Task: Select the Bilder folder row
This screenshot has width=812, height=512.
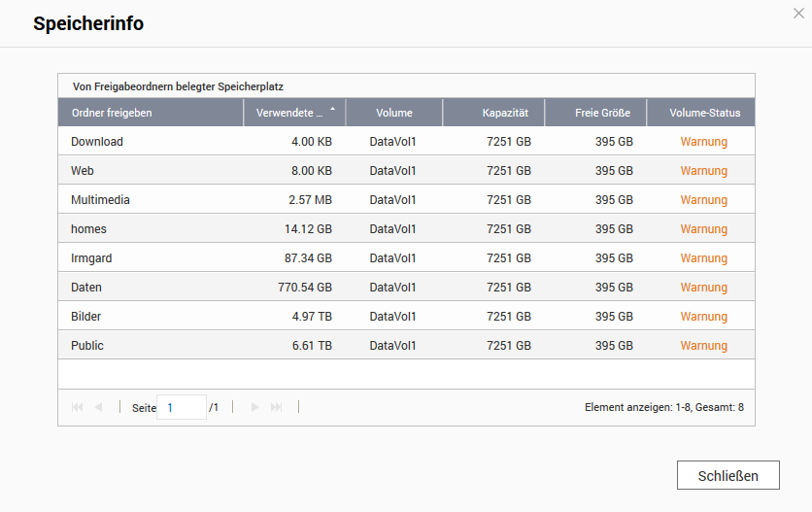Action: click(406, 316)
